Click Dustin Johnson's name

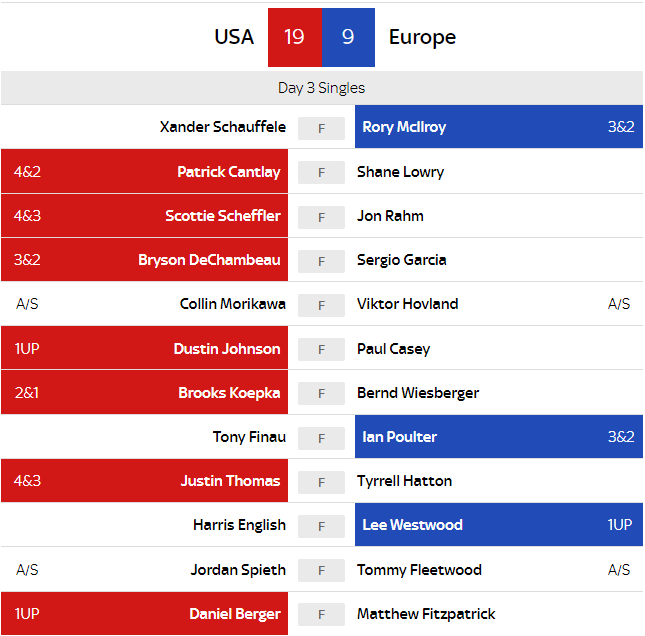(227, 349)
